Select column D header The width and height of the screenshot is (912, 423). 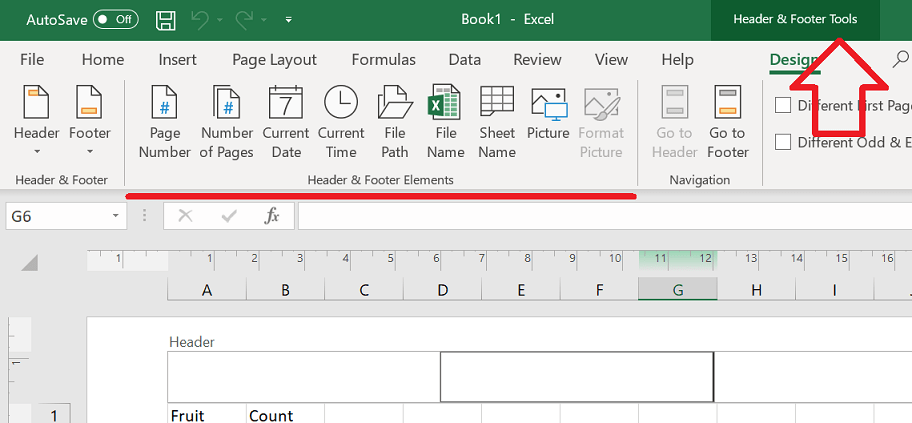coord(443,289)
